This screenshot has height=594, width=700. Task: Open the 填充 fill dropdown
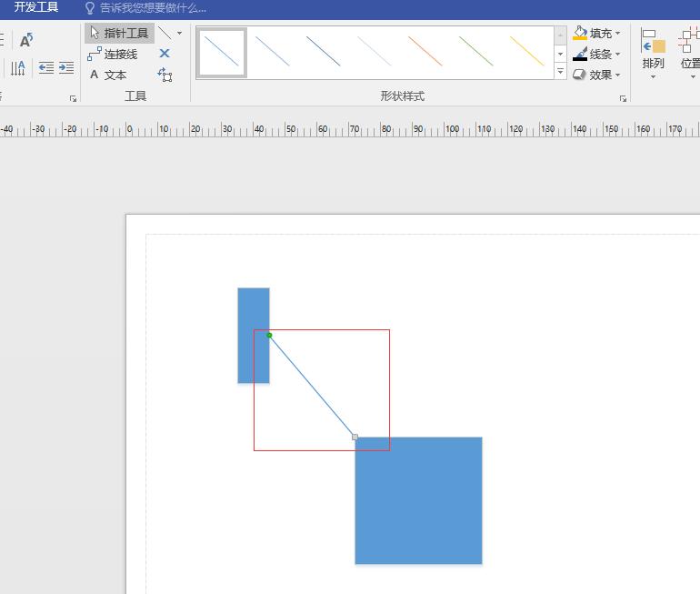pos(597,33)
